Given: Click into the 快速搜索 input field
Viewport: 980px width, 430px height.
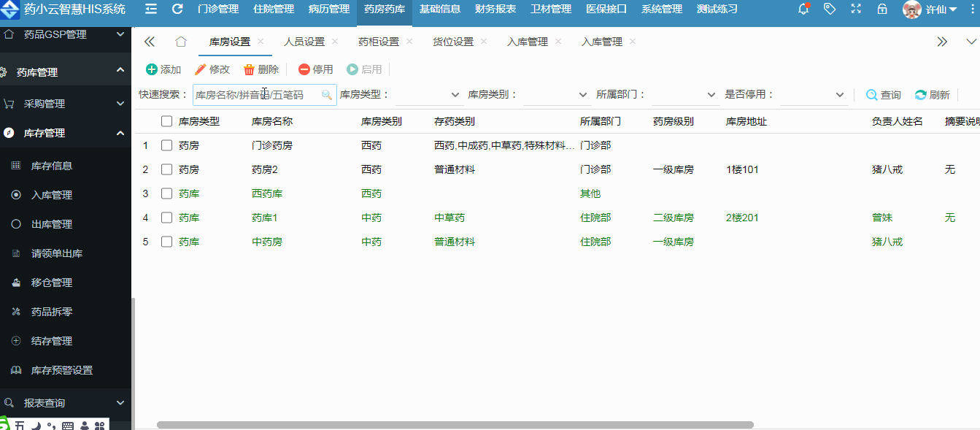Looking at the screenshot, I should click(x=265, y=95).
